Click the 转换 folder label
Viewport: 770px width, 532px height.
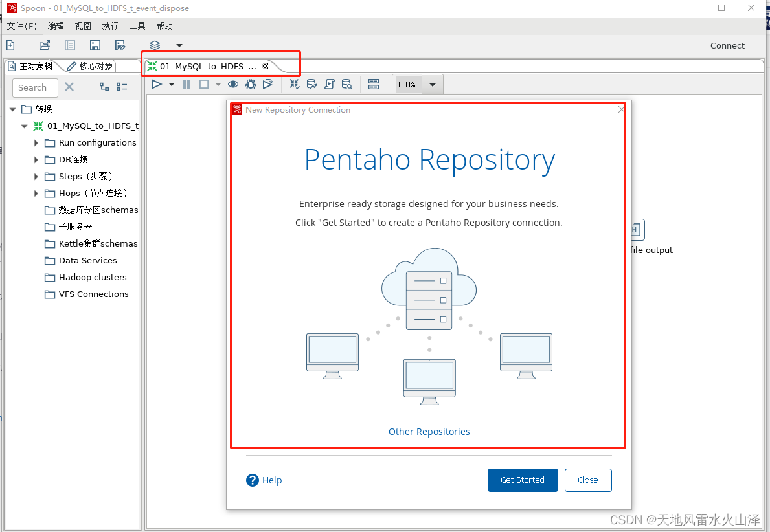[43, 109]
